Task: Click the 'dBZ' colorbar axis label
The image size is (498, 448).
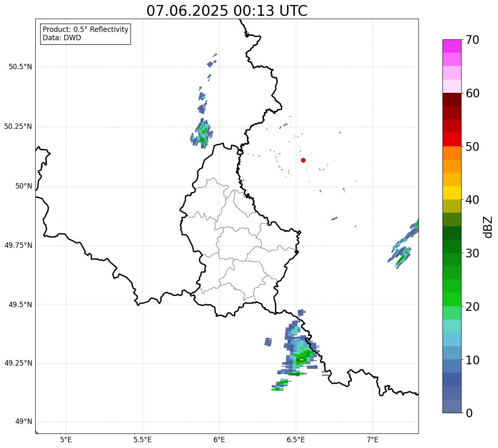Action: point(488,226)
